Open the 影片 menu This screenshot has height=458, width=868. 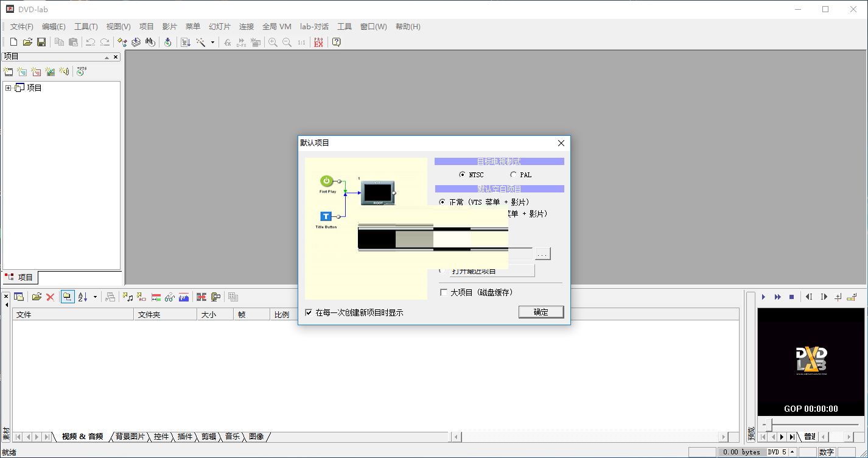[x=170, y=27]
